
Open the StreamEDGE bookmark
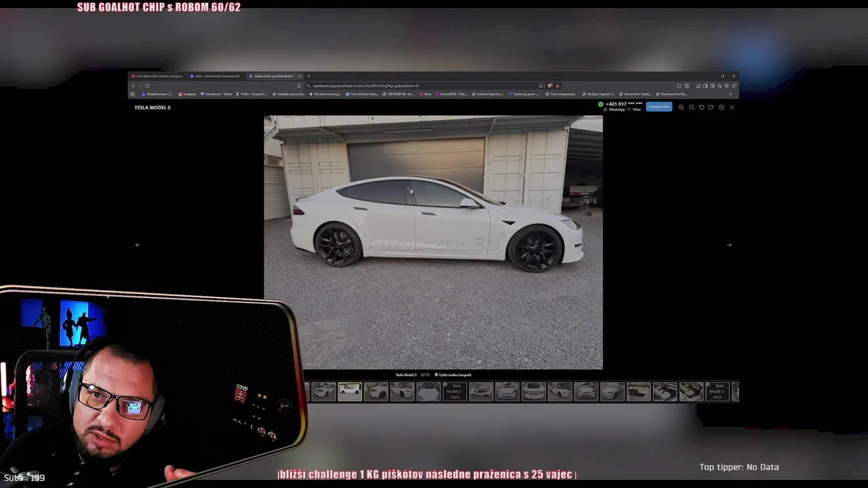pos(451,94)
